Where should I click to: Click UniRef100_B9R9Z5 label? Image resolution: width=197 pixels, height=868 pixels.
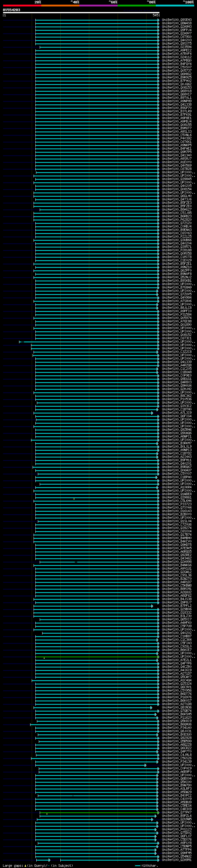[x=177, y=78]
